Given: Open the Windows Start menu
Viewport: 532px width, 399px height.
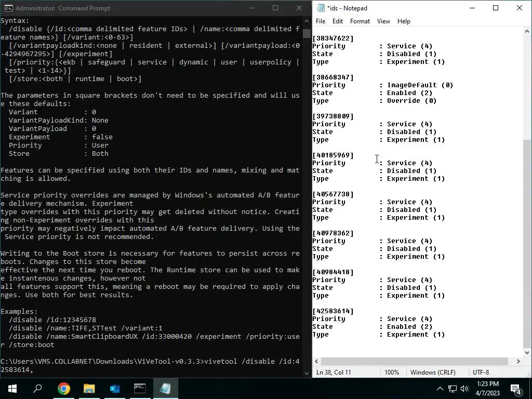Looking at the screenshot, I should [x=12, y=388].
